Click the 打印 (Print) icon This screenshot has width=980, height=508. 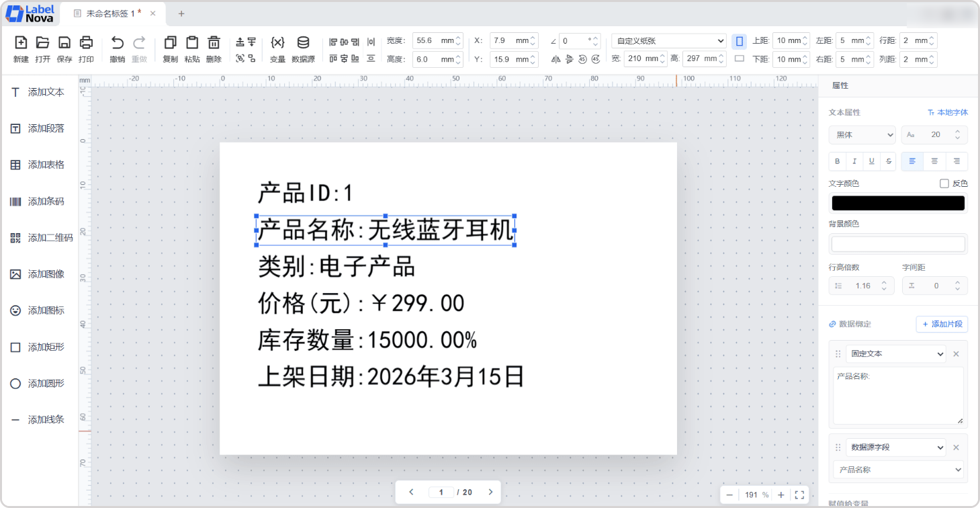[x=86, y=43]
